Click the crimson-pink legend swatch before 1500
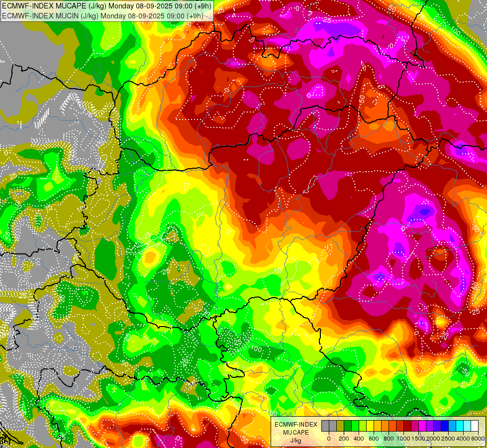487x448 pixels. tap(415, 426)
